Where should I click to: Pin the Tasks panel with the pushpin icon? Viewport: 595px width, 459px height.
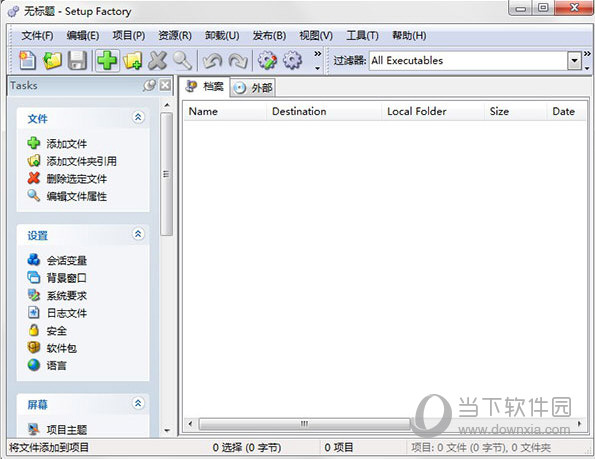click(149, 85)
